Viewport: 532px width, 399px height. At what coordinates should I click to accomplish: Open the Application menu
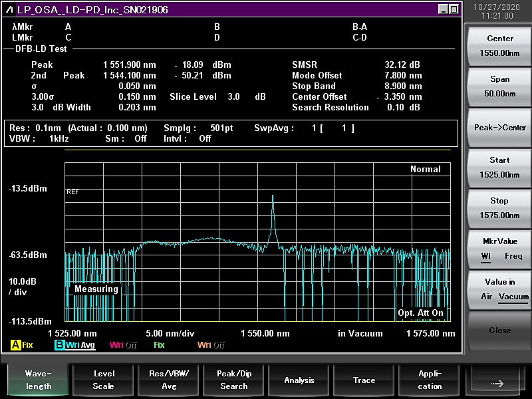coord(430,380)
